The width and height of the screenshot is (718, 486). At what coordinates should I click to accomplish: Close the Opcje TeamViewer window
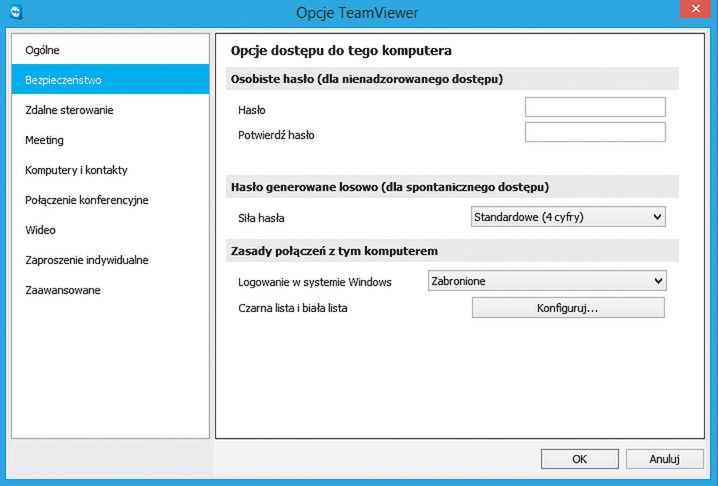pyautogui.click(x=695, y=9)
